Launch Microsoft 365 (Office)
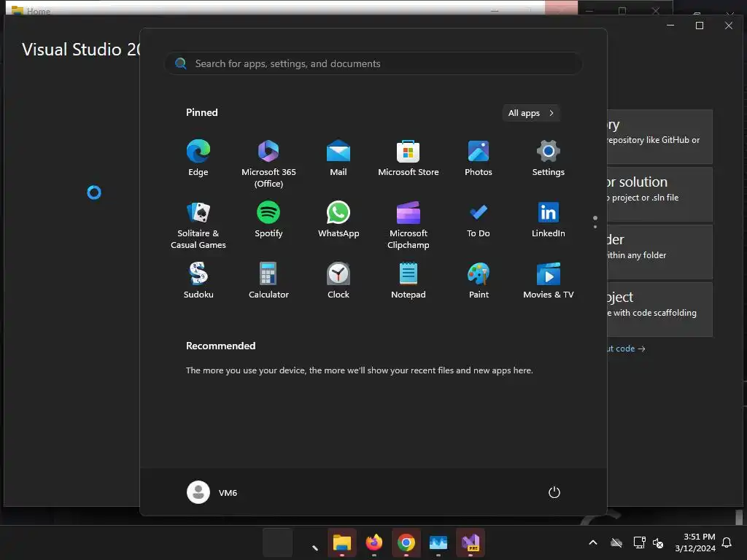Viewport: 747px width, 560px height. 268,164
